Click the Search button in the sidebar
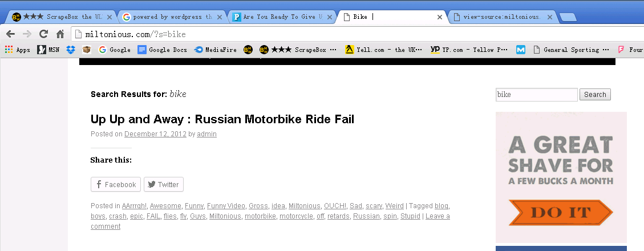The image size is (644, 251). (x=595, y=95)
